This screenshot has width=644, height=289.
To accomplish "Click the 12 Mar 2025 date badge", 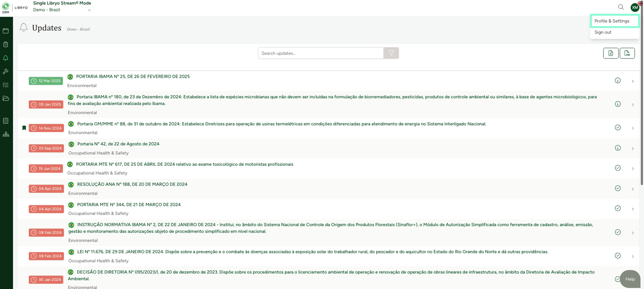I will coord(46,81).
